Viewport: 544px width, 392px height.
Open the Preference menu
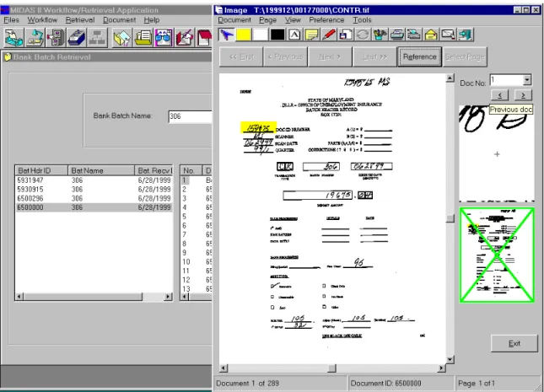(x=326, y=20)
